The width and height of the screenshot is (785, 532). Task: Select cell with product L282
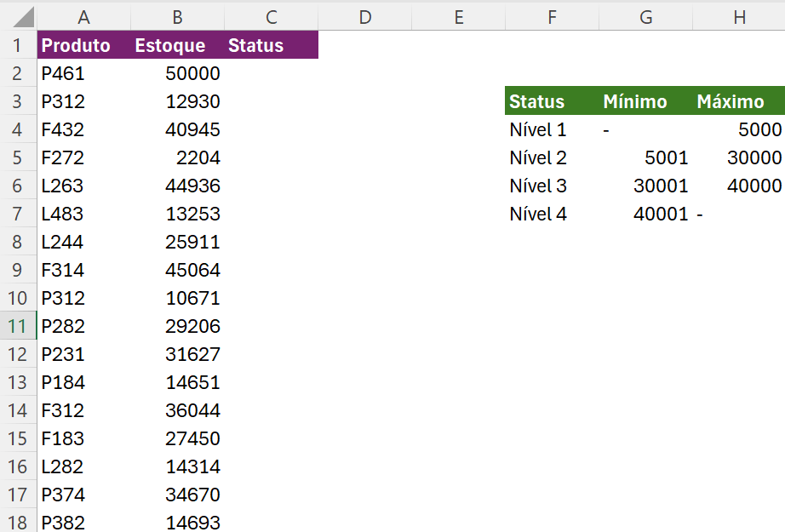click(x=83, y=466)
